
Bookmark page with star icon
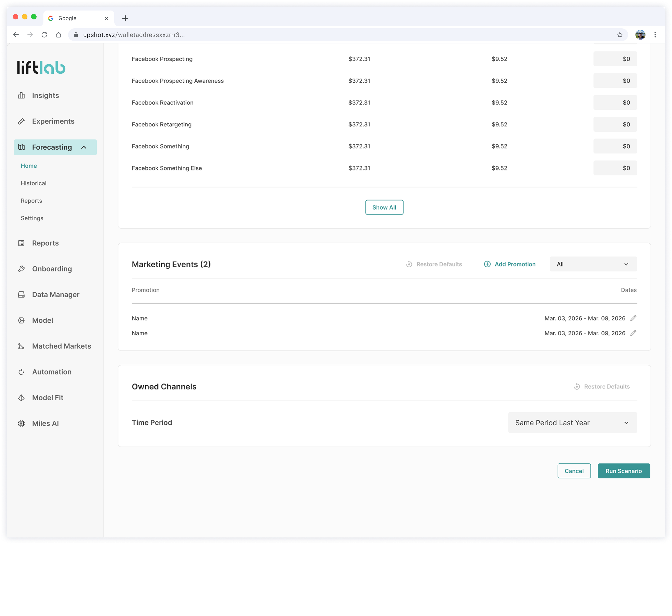pos(620,35)
